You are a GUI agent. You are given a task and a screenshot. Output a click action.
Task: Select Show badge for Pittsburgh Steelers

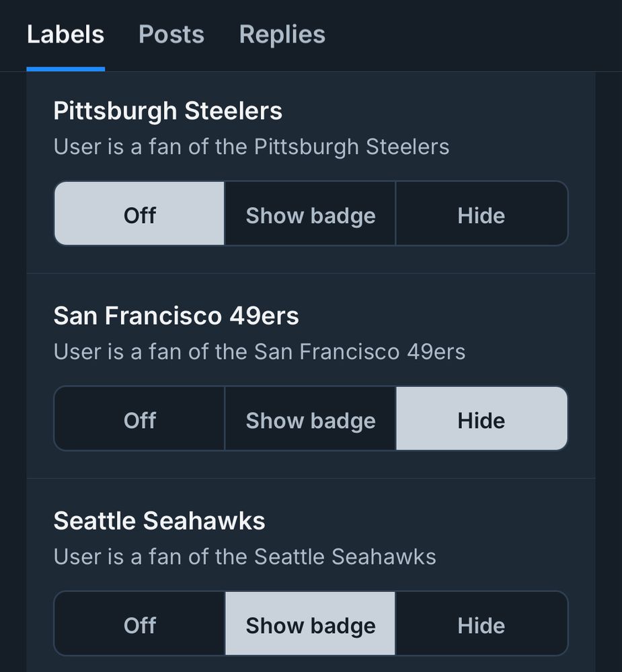310,214
